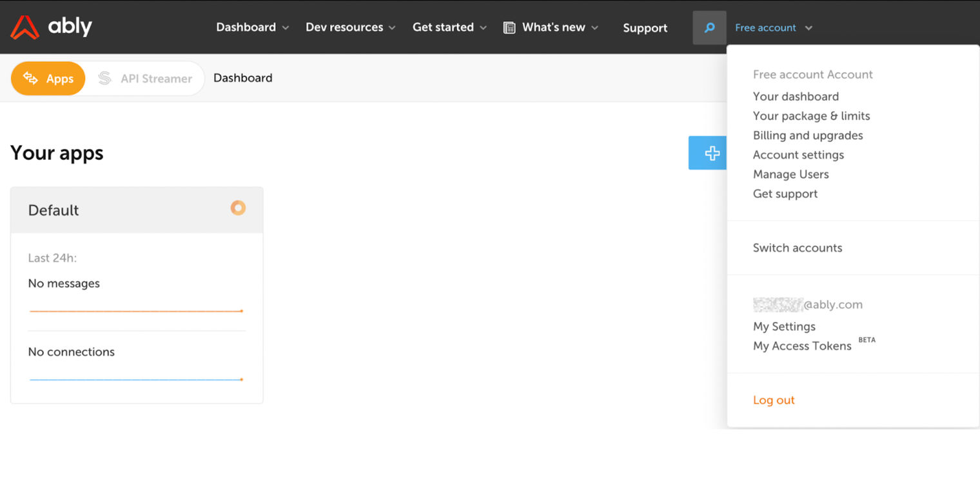Open the search magnifier icon
This screenshot has width=980, height=489.
[709, 27]
